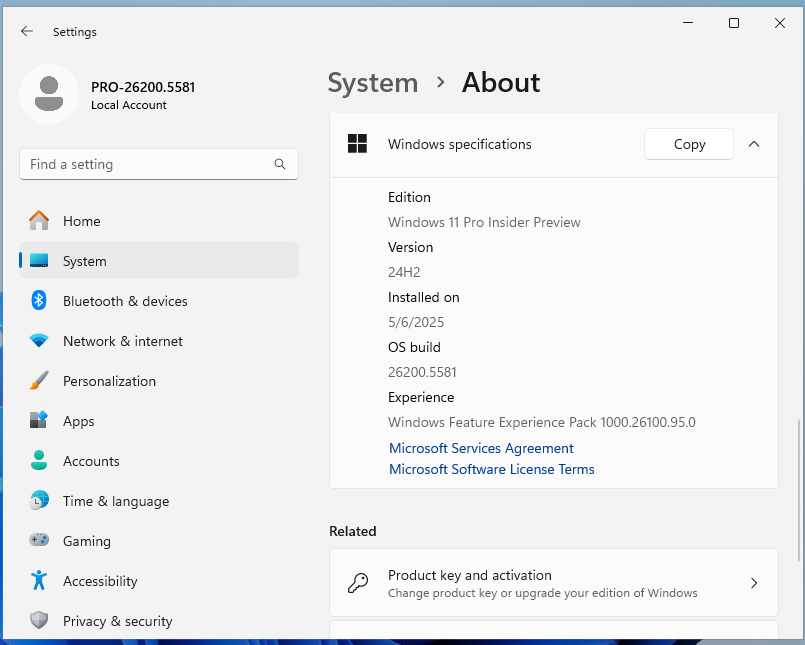Viewport: 805px width, 645px height.
Task: Click the Network wifi icon
Action: pyautogui.click(x=39, y=340)
